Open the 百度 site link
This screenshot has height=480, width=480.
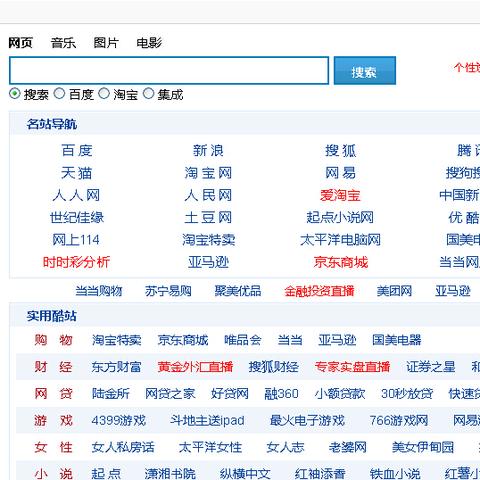[77, 151]
